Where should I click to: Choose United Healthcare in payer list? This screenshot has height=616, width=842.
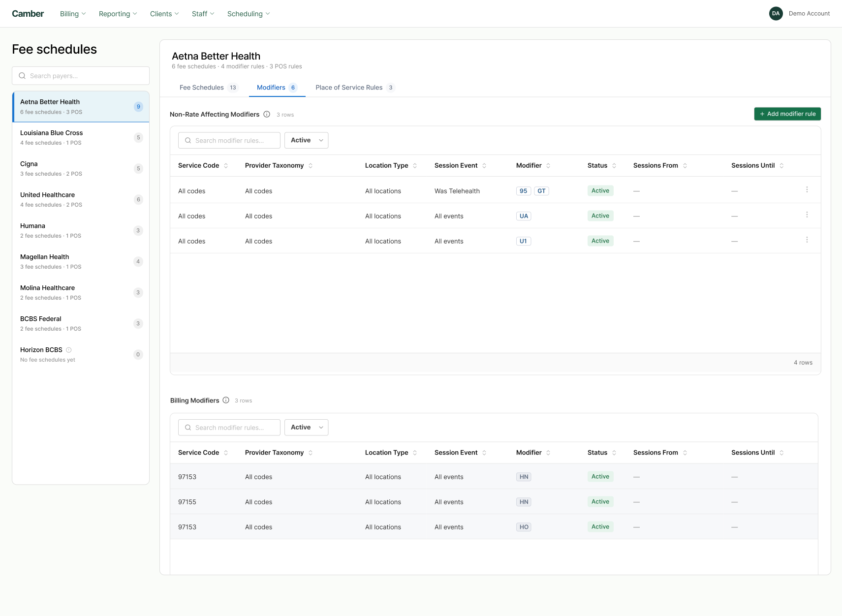pos(81,200)
